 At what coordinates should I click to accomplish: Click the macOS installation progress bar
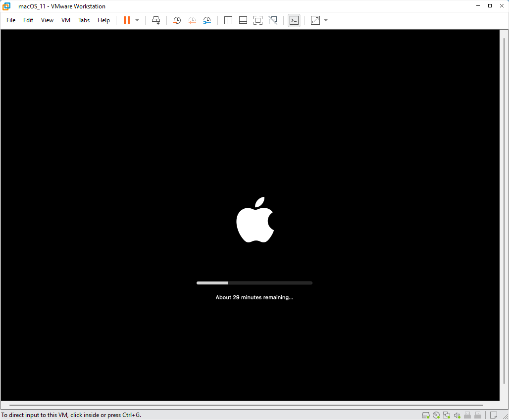(254, 283)
